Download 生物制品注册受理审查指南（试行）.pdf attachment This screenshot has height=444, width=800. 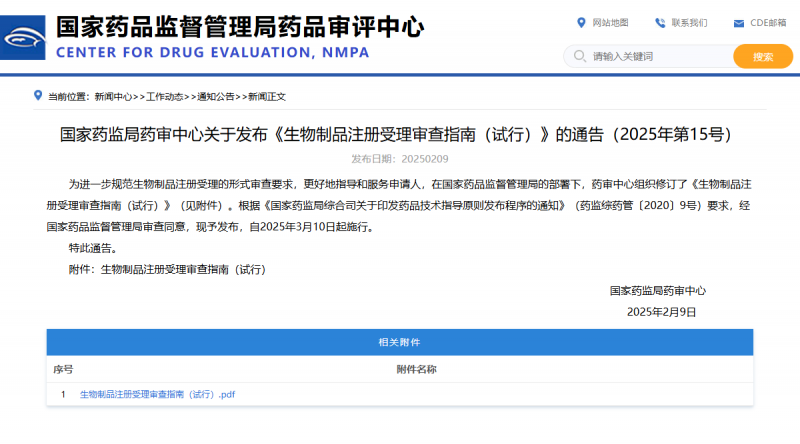[x=157, y=395]
